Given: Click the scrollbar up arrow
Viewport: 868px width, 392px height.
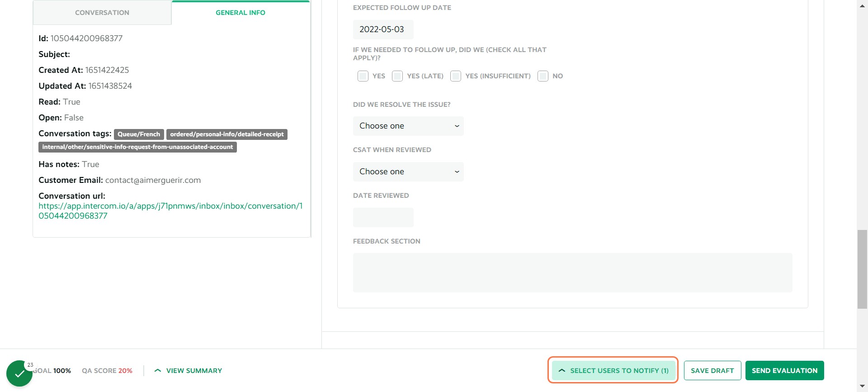Looking at the screenshot, I should [862, 5].
